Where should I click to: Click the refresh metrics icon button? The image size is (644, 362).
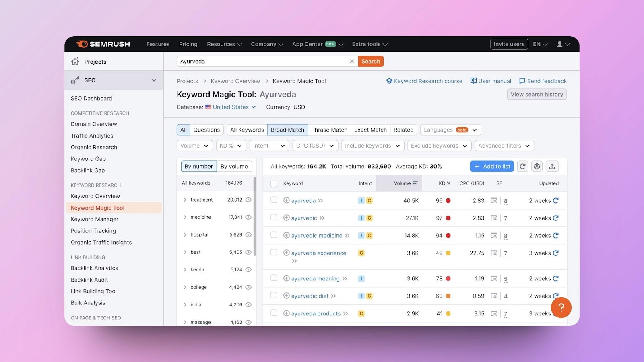point(522,166)
